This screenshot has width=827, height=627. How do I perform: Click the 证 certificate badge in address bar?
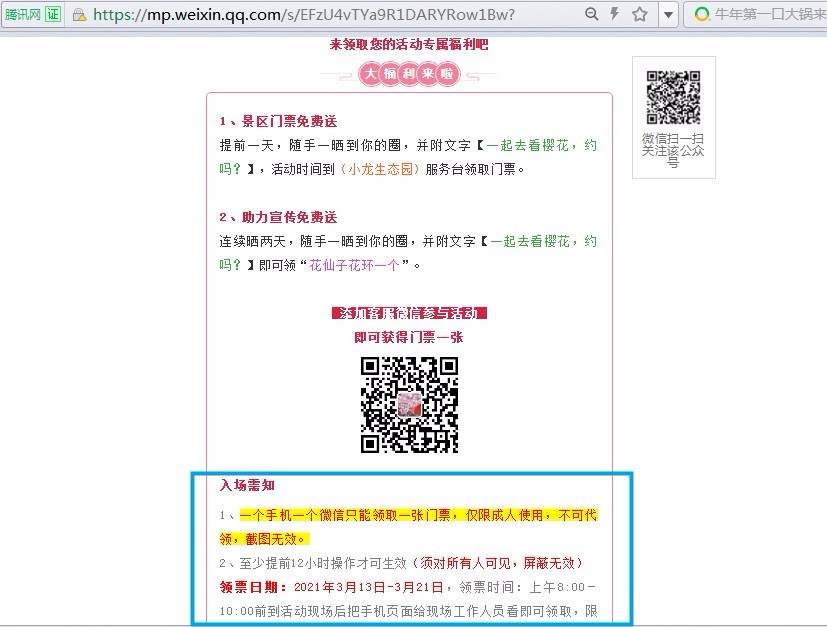coord(53,14)
